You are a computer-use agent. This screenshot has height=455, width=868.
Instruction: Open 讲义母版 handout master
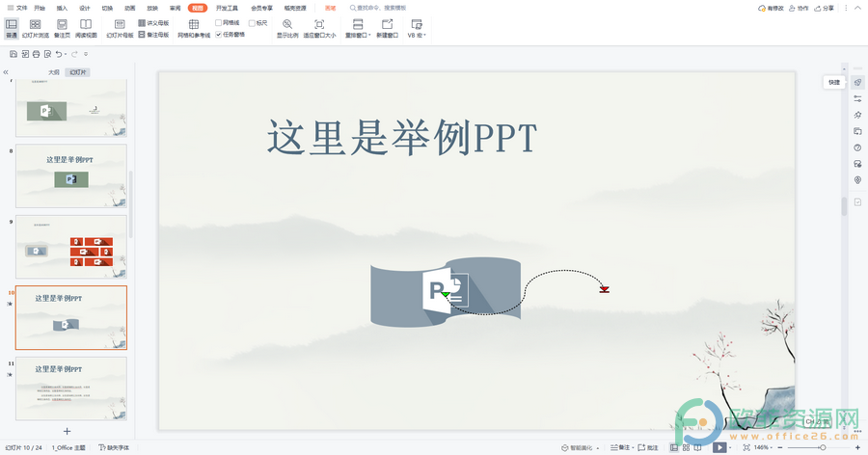pyautogui.click(x=153, y=23)
